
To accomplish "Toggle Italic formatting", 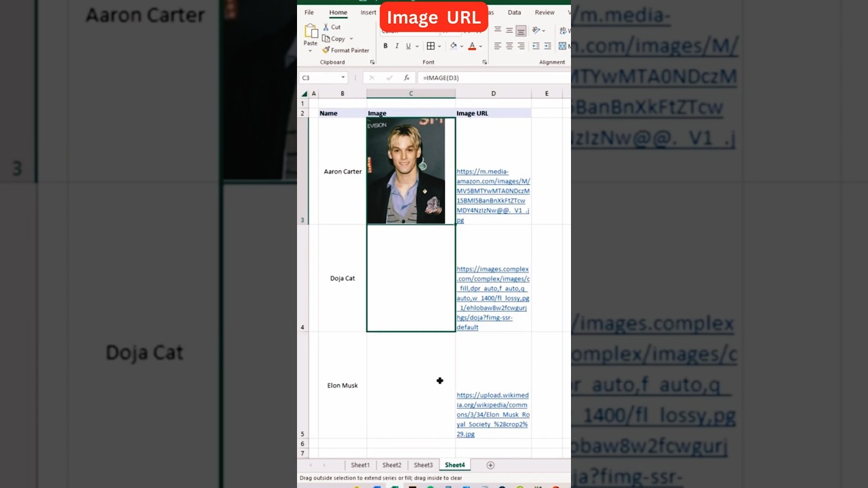I will click(x=397, y=46).
